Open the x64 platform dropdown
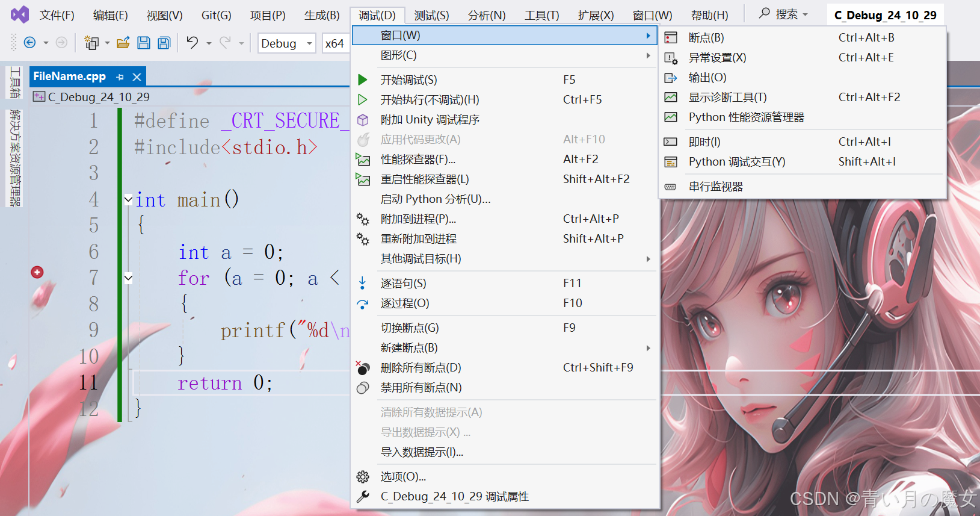This screenshot has height=516, width=980. pos(336,43)
